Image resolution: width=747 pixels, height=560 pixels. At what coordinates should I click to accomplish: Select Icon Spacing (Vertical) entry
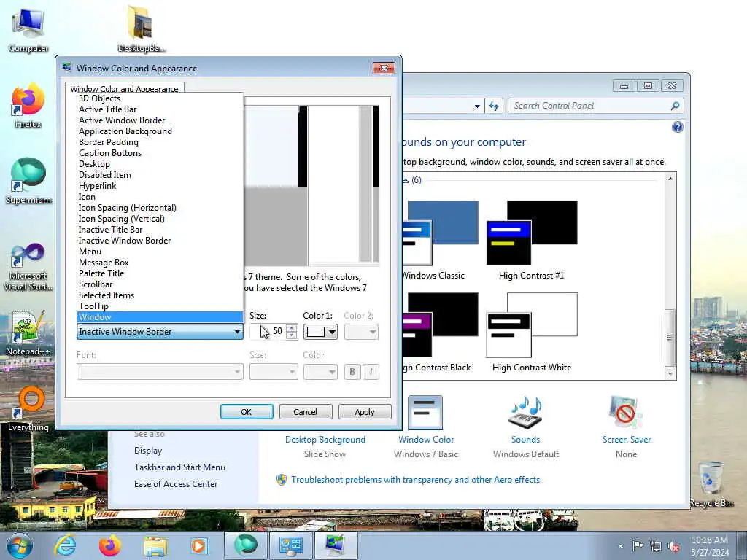160,219
